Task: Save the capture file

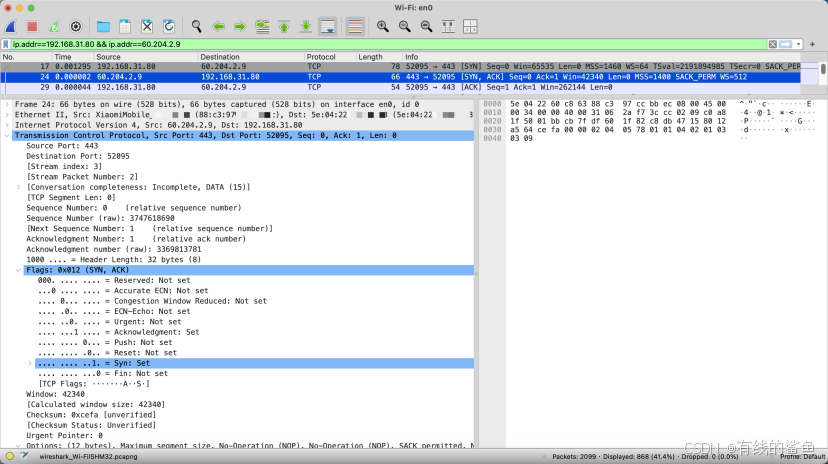Action: (x=125, y=26)
